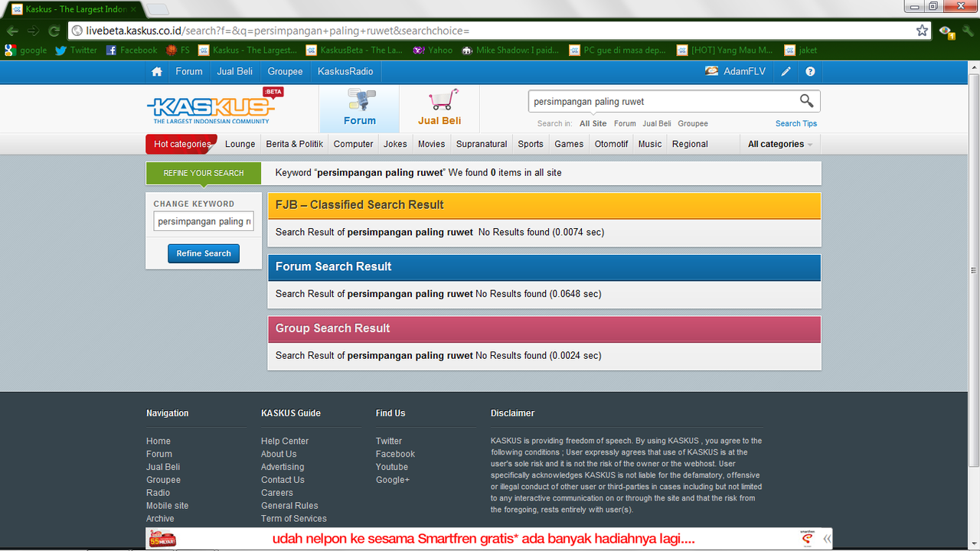Open the Mobile site footer link
Viewport: 980px width, 551px height.
(167, 506)
